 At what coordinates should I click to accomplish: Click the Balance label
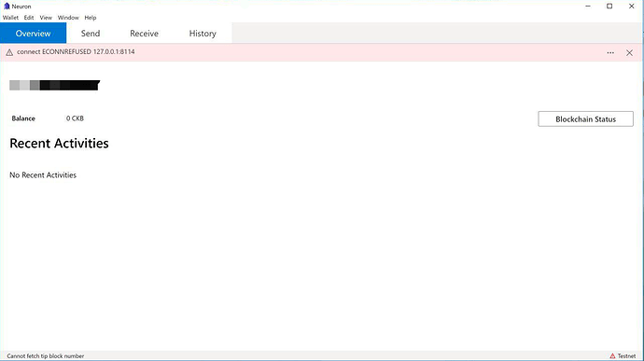tap(23, 118)
